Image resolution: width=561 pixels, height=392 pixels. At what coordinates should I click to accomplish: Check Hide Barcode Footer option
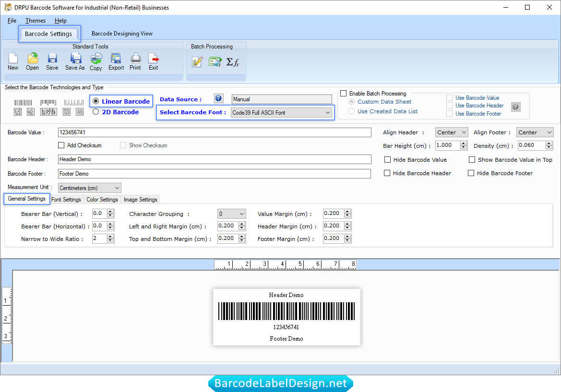[x=471, y=173]
